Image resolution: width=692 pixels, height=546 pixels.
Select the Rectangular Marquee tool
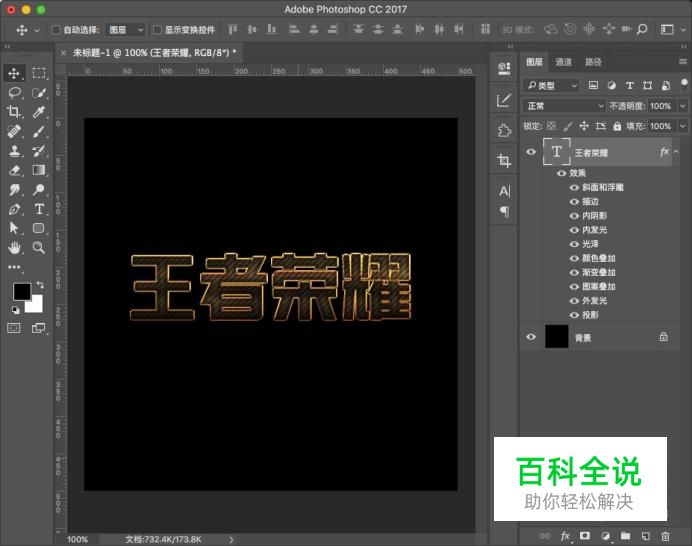click(x=39, y=73)
